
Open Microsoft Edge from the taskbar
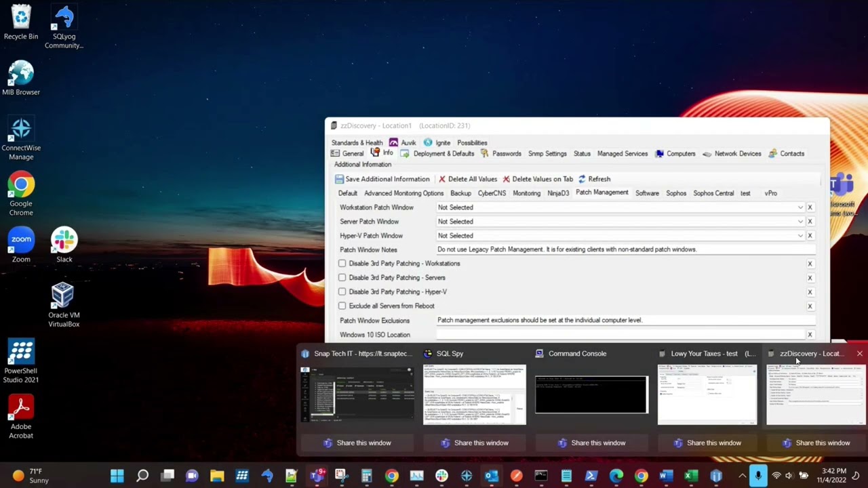pyautogui.click(x=616, y=476)
